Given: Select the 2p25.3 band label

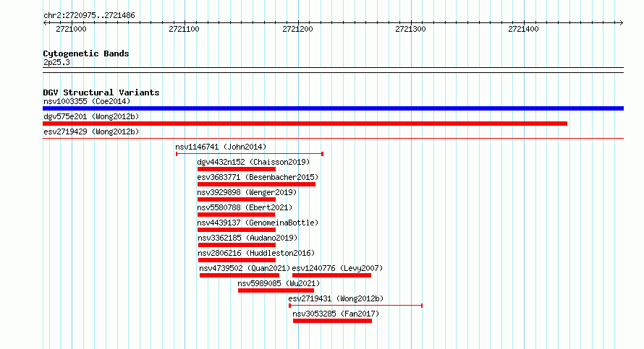Looking at the screenshot, I should click(x=56, y=62).
